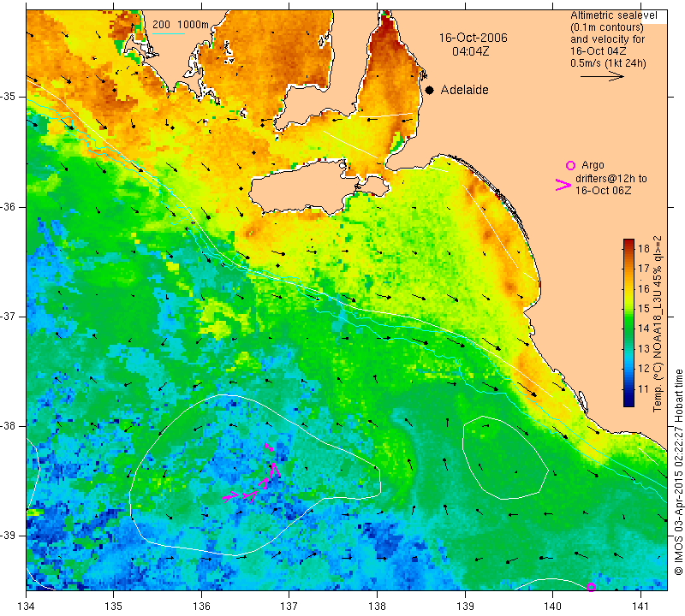Click the latitude axis label -39
The image size is (685, 616).
[8, 536]
